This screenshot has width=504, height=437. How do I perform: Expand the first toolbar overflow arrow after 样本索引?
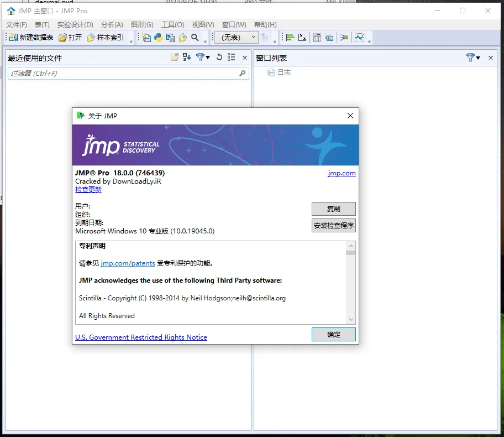[x=131, y=41]
